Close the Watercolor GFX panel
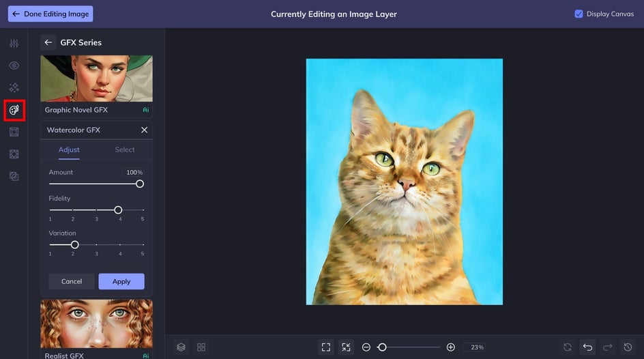Viewport: 644px width, 359px height. point(144,130)
